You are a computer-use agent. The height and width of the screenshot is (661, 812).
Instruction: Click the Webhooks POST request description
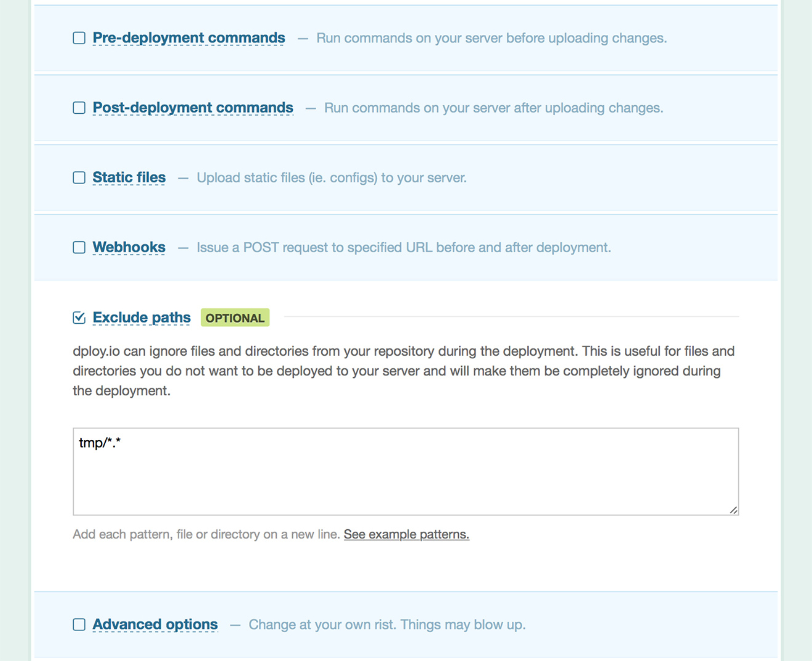(x=404, y=247)
